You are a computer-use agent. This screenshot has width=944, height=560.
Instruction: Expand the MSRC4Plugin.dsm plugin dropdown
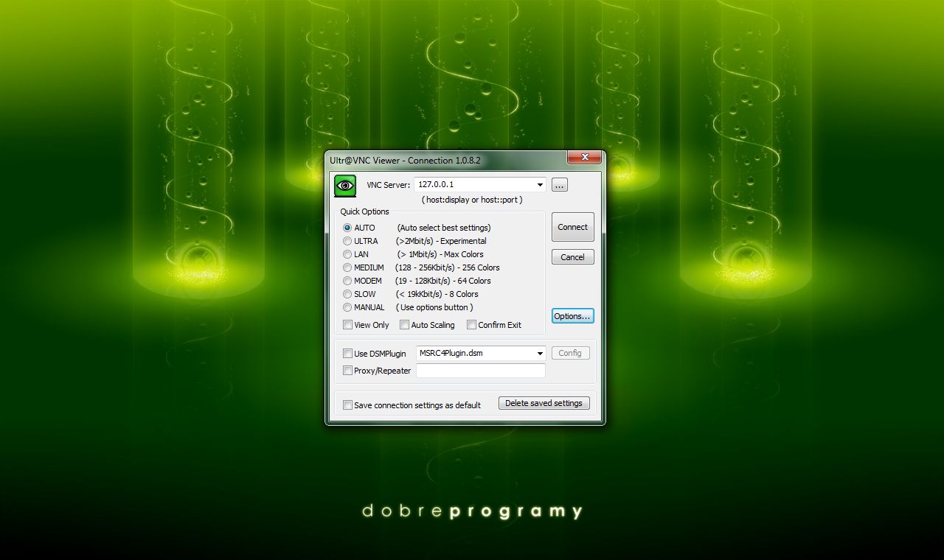[x=540, y=354]
